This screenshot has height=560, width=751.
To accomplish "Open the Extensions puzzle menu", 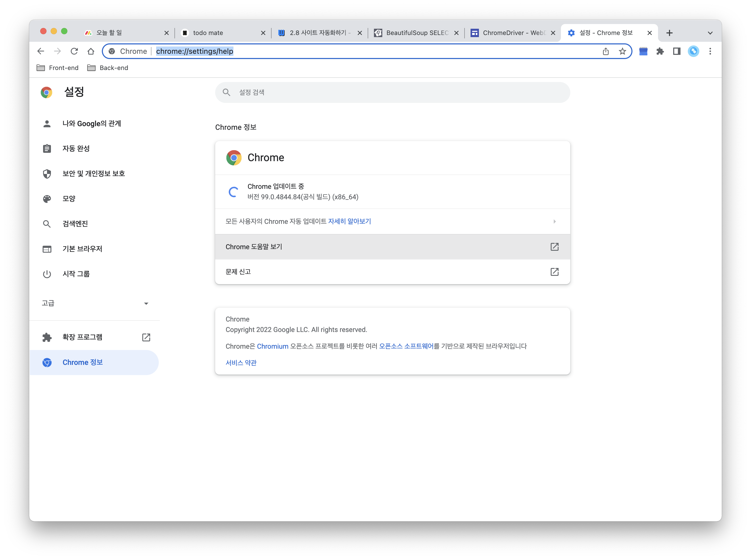I will 660,51.
